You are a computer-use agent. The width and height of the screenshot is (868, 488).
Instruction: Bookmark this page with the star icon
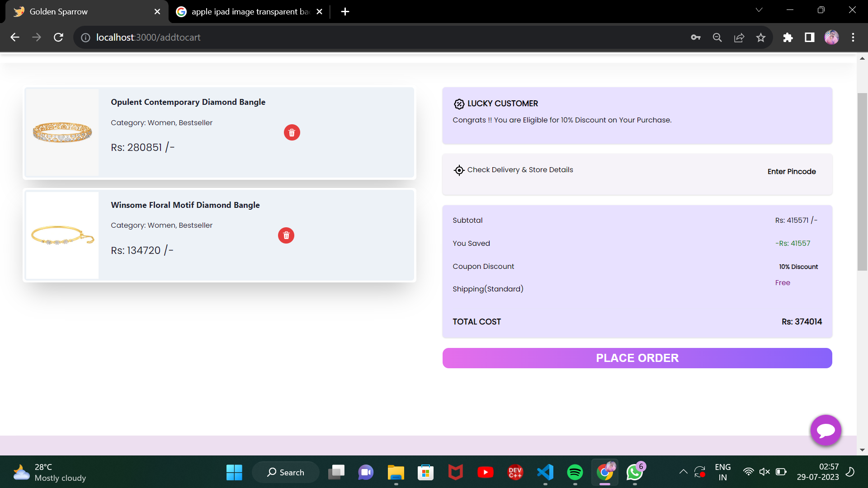click(x=761, y=38)
